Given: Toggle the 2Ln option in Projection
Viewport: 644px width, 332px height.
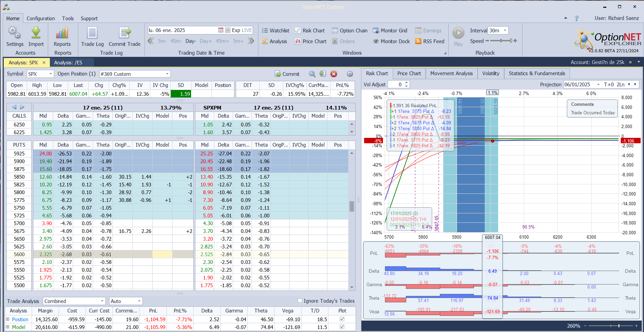Looking at the screenshot, I should coord(620,84).
